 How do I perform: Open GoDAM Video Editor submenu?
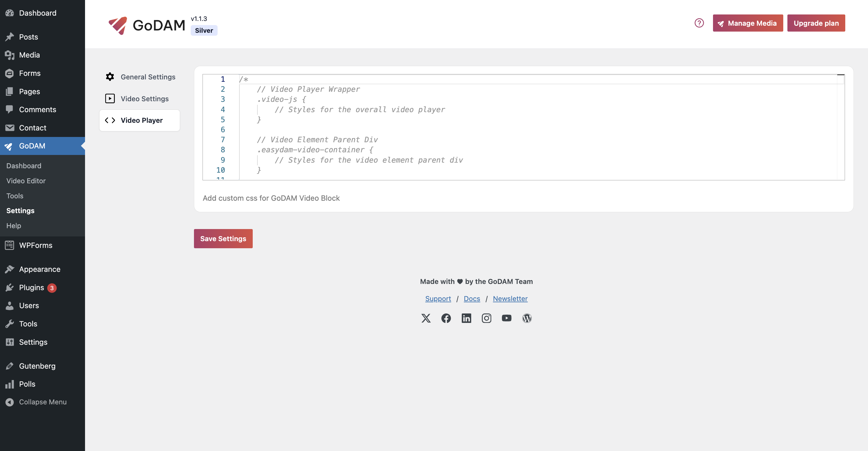point(26,181)
